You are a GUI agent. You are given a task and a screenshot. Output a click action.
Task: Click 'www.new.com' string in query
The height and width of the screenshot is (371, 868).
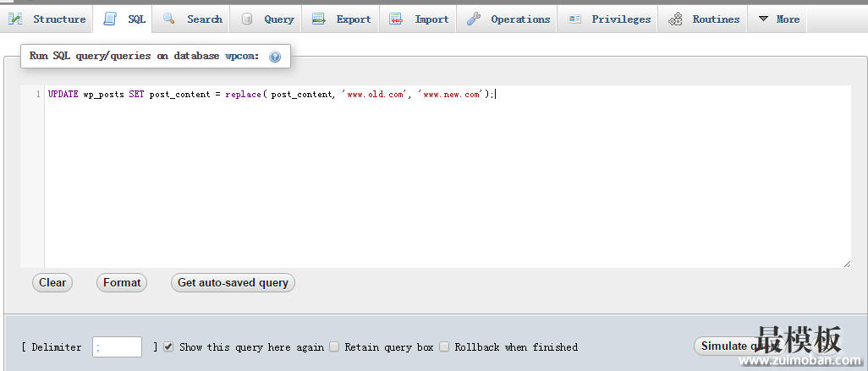[x=451, y=95]
